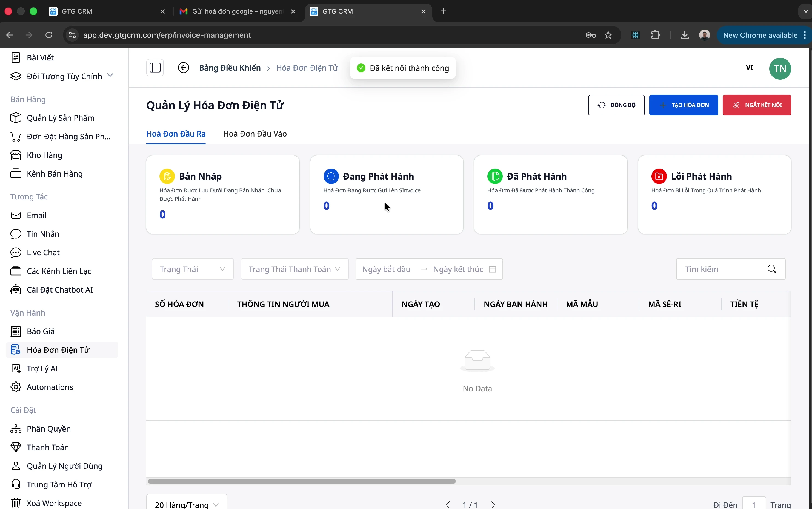The image size is (812, 509).
Task: Click the search magnifier icon
Action: [772, 269]
